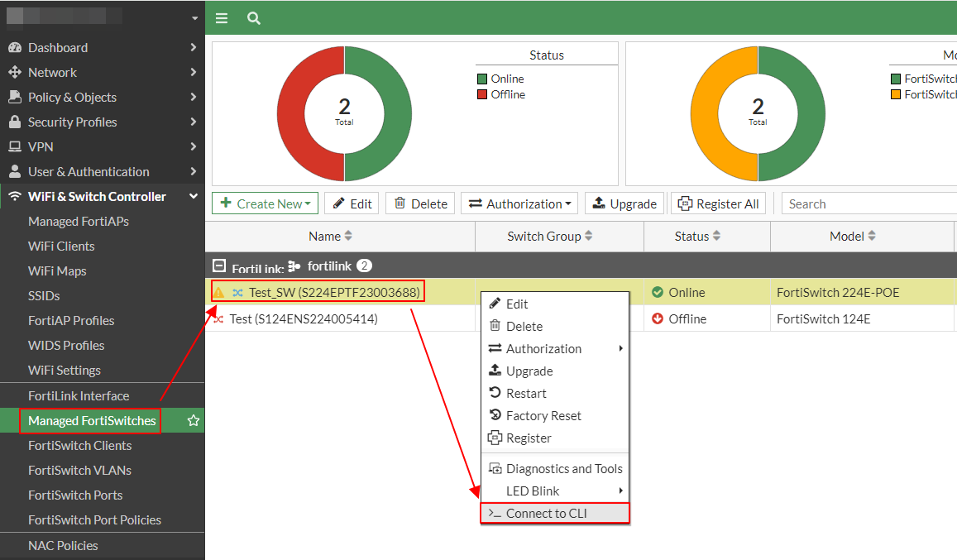Image resolution: width=957 pixels, height=560 pixels.
Task: Choose Register in the context menu
Action: click(555, 438)
